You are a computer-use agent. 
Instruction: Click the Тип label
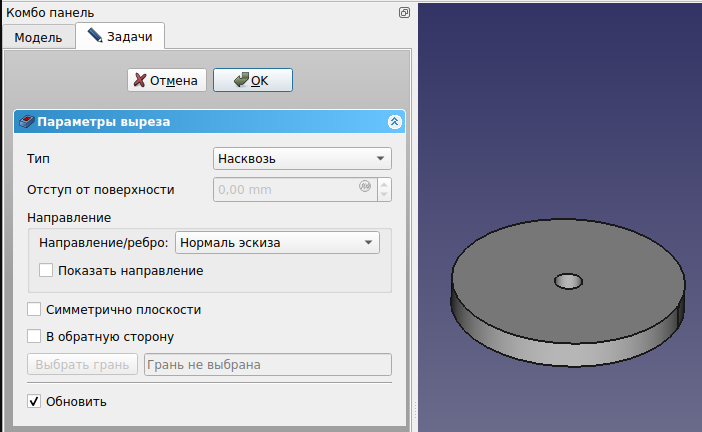[x=38, y=158]
